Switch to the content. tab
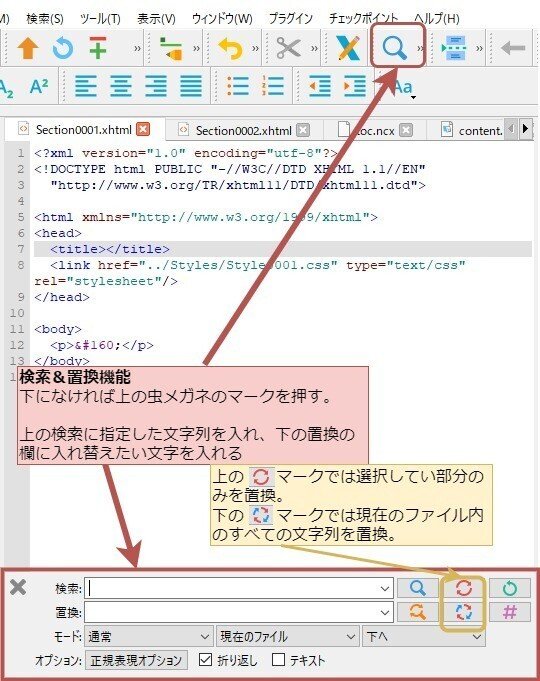This screenshot has width=540, height=681. pos(472,130)
